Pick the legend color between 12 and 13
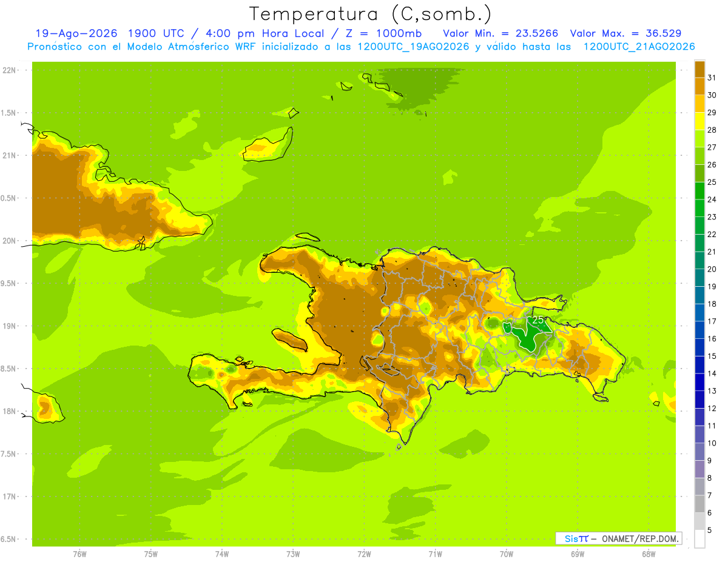 coord(699,400)
